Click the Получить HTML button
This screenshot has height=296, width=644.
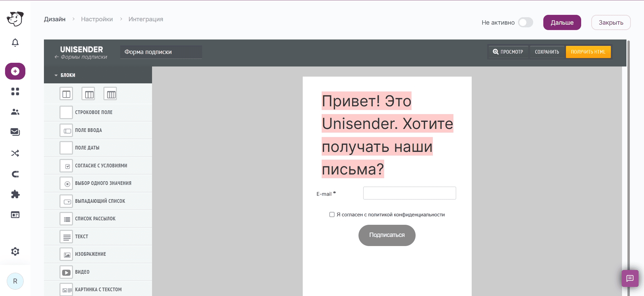click(x=588, y=52)
